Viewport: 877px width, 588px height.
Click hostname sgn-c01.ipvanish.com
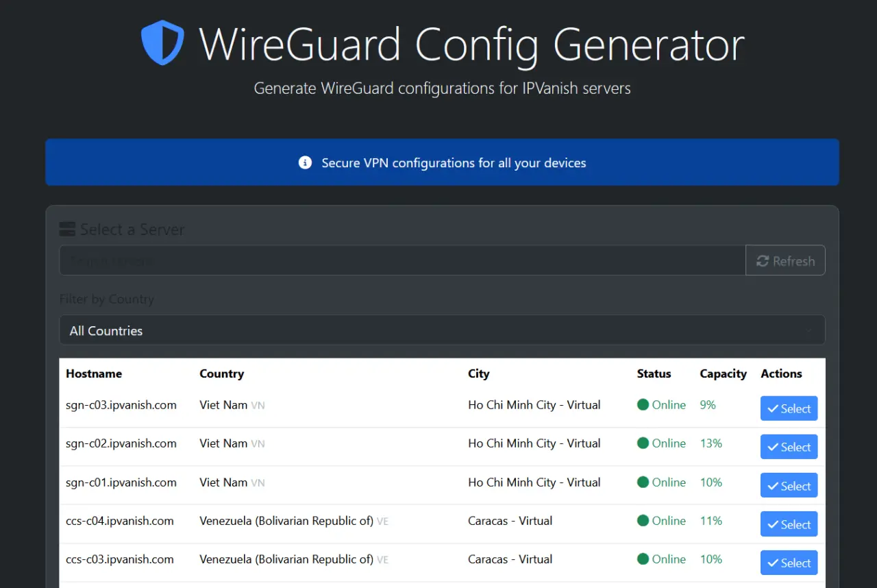[x=121, y=482]
